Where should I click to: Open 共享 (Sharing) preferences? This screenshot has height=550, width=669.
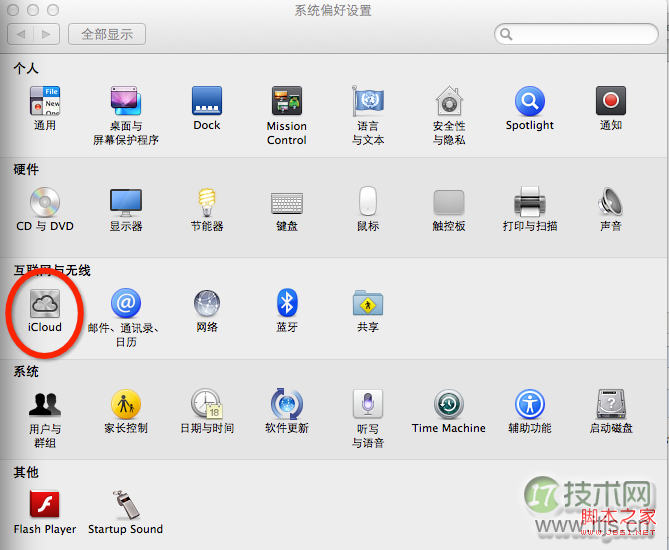point(368,303)
